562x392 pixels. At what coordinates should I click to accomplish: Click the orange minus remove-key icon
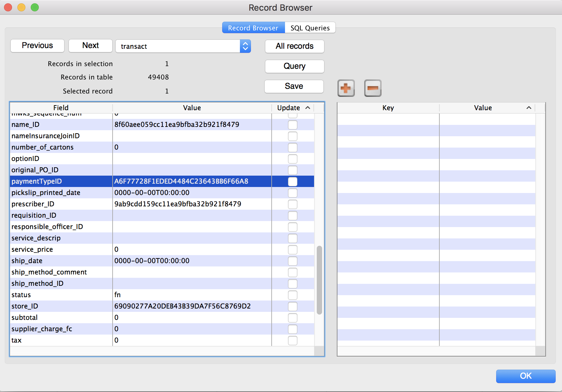click(373, 88)
